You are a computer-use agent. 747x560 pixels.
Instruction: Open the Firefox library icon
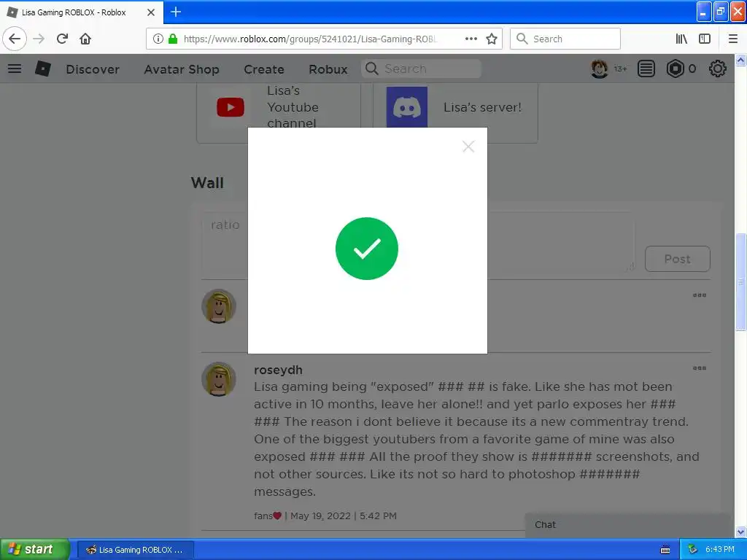click(x=681, y=39)
